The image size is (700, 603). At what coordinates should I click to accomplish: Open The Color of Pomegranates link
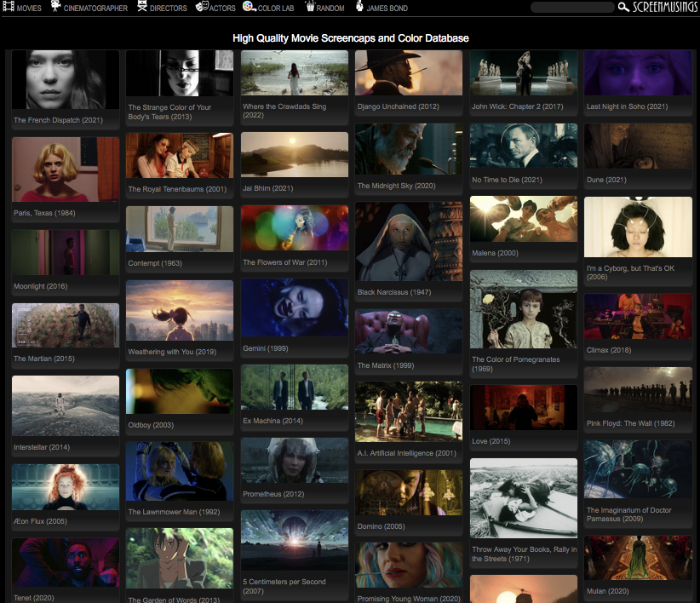click(515, 364)
